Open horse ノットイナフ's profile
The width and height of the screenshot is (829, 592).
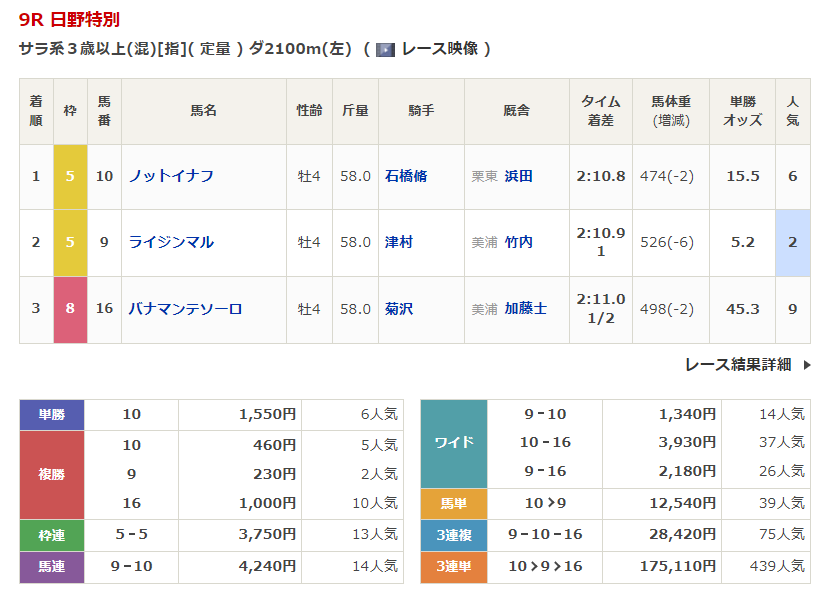click(x=171, y=176)
